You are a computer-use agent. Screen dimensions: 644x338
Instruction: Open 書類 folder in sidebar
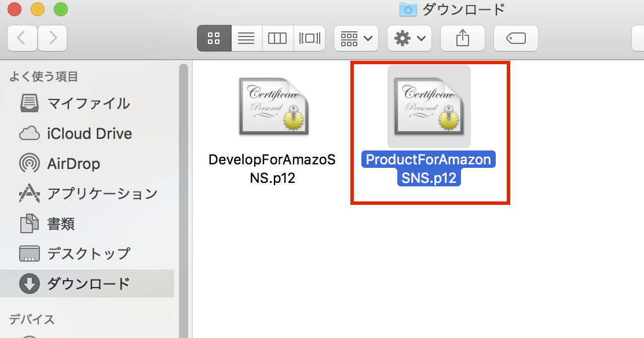(61, 224)
